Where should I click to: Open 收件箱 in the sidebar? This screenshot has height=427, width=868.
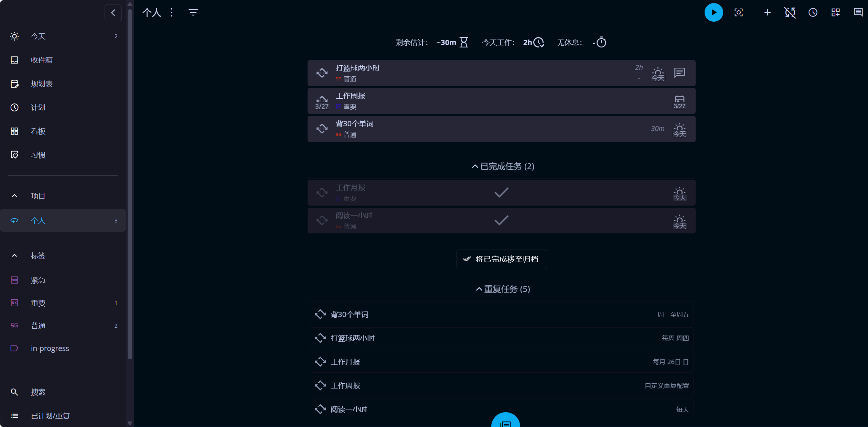click(x=42, y=60)
